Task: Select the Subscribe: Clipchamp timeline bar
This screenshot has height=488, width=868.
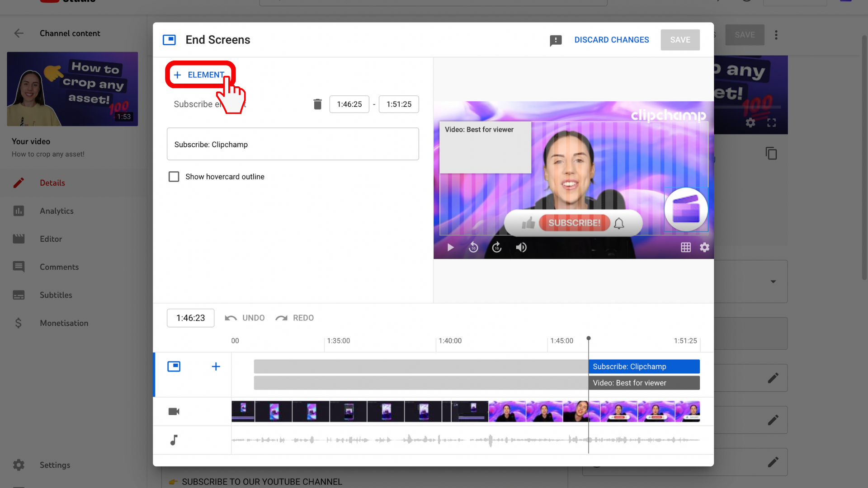Action: pyautogui.click(x=644, y=366)
